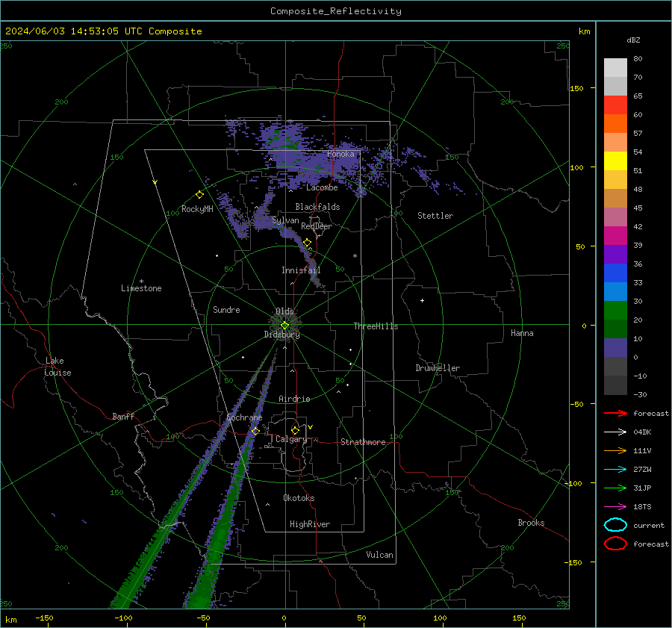672x628 pixels.
Task: Click the Lacombe city label
Action: coord(322,187)
